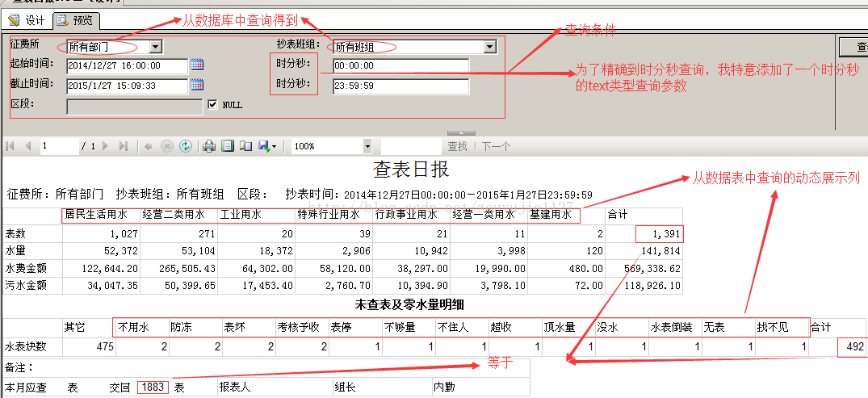Click 污水金额 total 118,926.10

651,286
